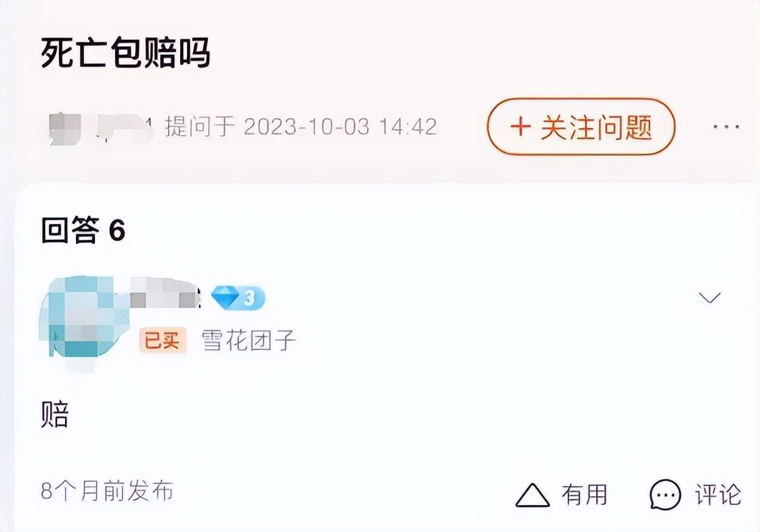Image resolution: width=760 pixels, height=532 pixels.
Task: Tap the plus sign inside the follow button
Action: click(520, 127)
